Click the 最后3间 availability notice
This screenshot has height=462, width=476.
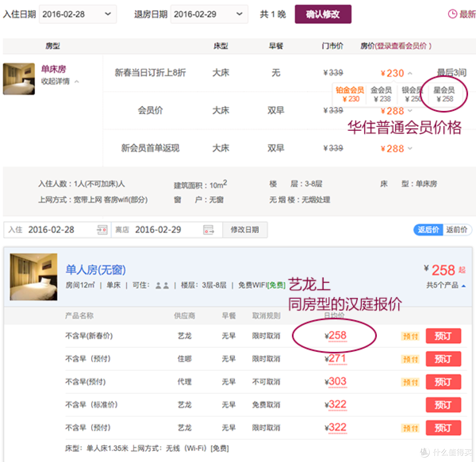pos(452,73)
